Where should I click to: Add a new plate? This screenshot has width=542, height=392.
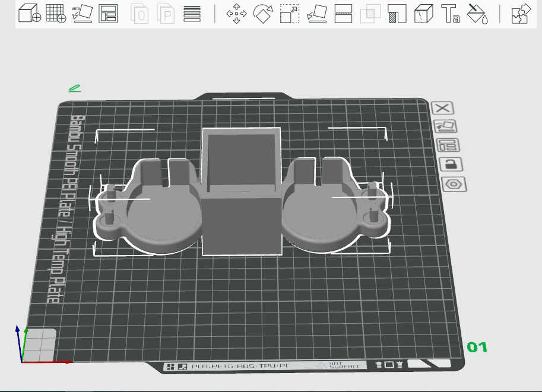coord(56,14)
